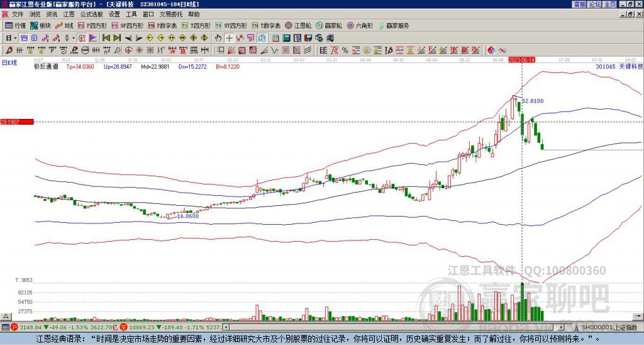The height and width of the screenshot is (345, 644).
Task: Open the 公式选股 menu
Action: (92, 14)
